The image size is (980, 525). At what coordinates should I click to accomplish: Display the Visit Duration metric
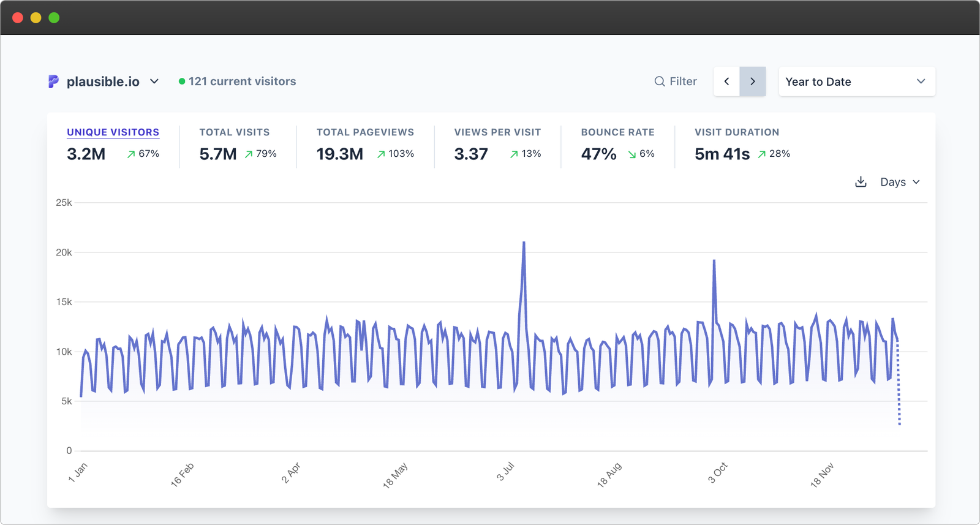coord(737,132)
